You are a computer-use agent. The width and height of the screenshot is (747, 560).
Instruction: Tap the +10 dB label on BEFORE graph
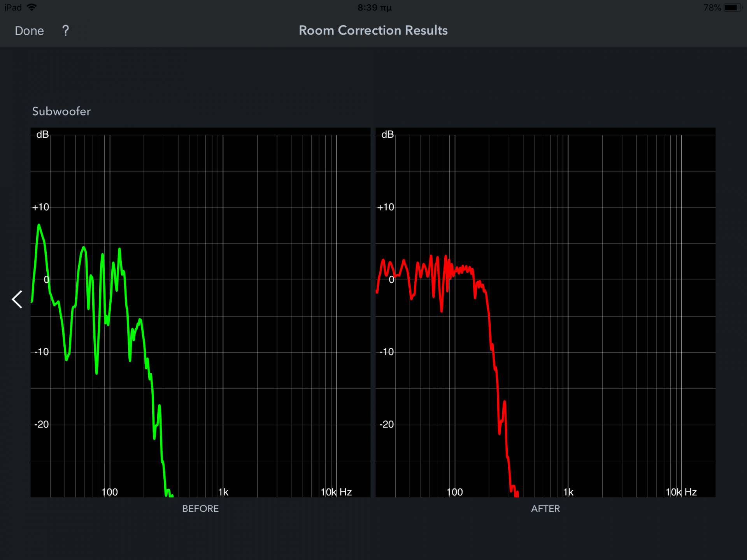pyautogui.click(x=40, y=207)
